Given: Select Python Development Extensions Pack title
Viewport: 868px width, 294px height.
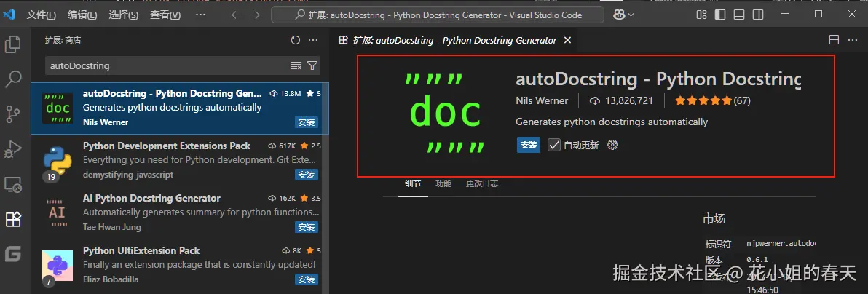Looking at the screenshot, I should pos(167,146).
